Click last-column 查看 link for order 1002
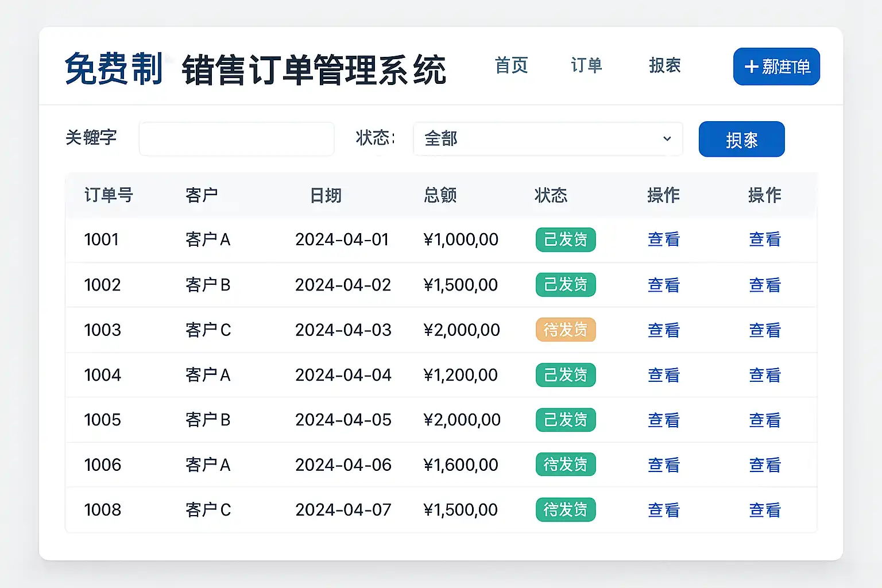This screenshot has height=588, width=882. tap(764, 285)
